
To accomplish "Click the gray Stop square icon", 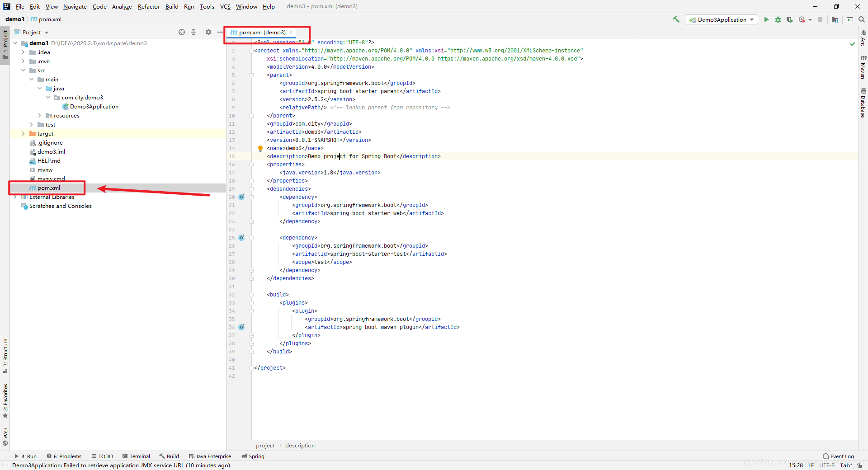I will (x=820, y=19).
